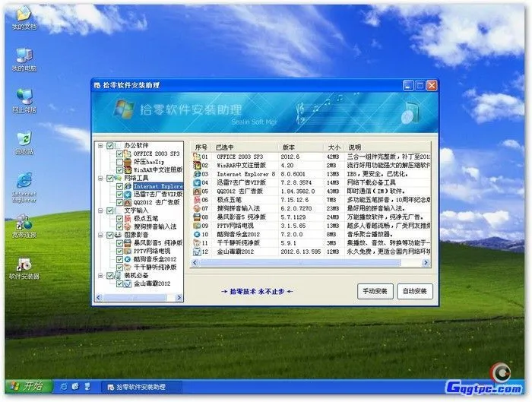
Task: Open the 宽带连接 desktop shortcut
Action: click(24, 226)
